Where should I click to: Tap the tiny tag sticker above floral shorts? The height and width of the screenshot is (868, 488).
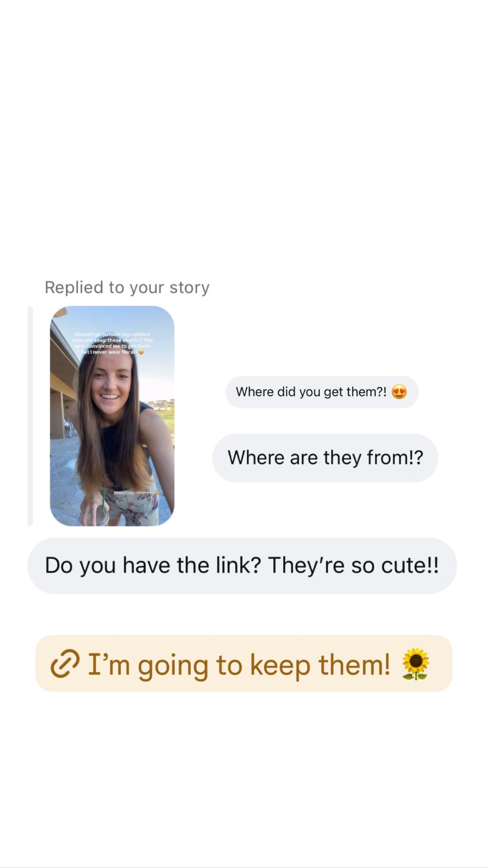(x=136, y=492)
